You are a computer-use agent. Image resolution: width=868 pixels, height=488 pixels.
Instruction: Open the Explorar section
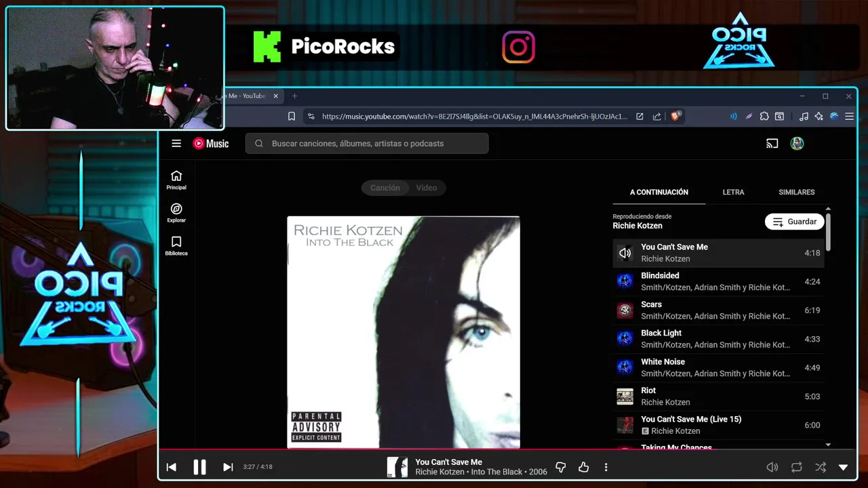pyautogui.click(x=176, y=213)
